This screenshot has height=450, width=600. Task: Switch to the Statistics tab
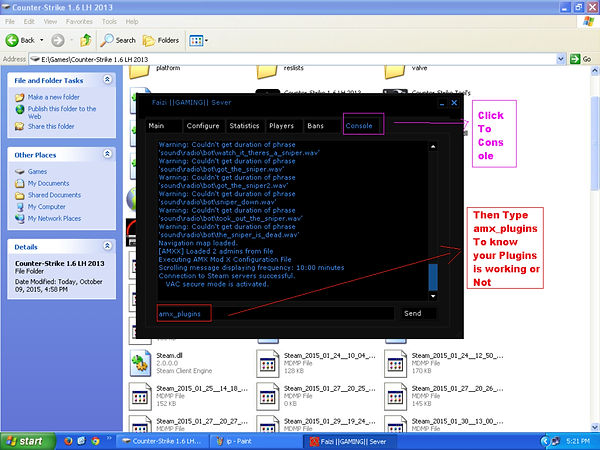click(245, 126)
